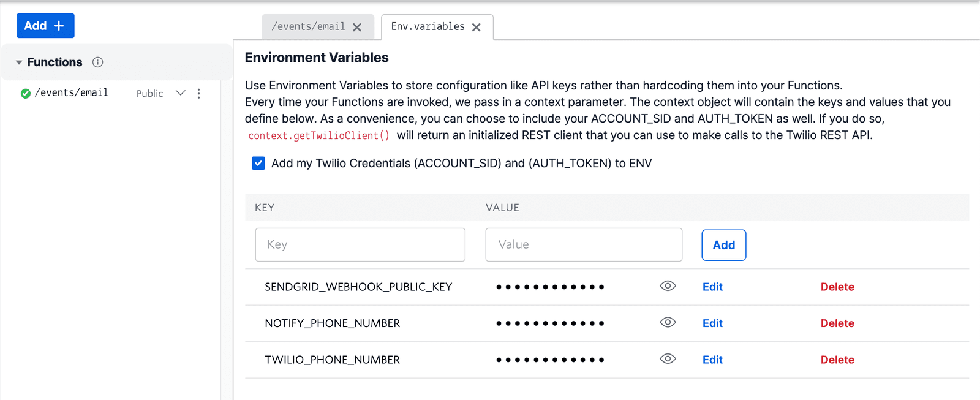Select the Env.variables tab
Screen dimensions: 980x400
[428, 26]
